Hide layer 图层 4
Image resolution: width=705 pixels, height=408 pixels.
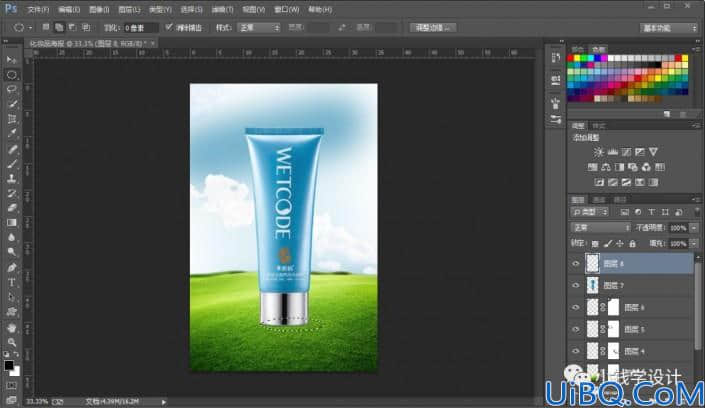tap(576, 351)
